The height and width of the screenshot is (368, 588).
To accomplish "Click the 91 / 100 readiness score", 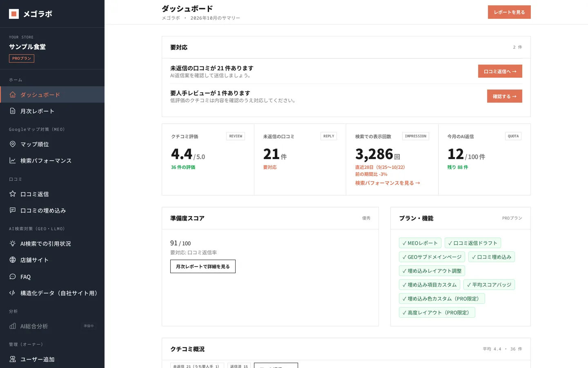I will [180, 243].
